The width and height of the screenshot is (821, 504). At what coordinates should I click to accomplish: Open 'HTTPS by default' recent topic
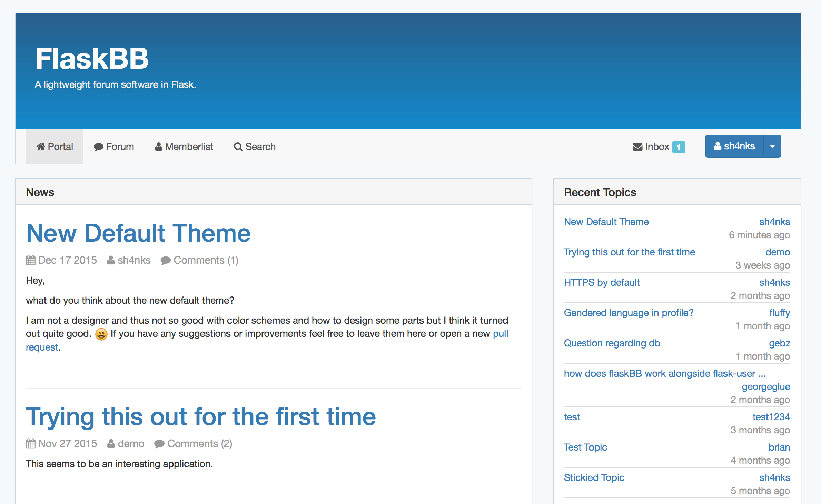[602, 283]
